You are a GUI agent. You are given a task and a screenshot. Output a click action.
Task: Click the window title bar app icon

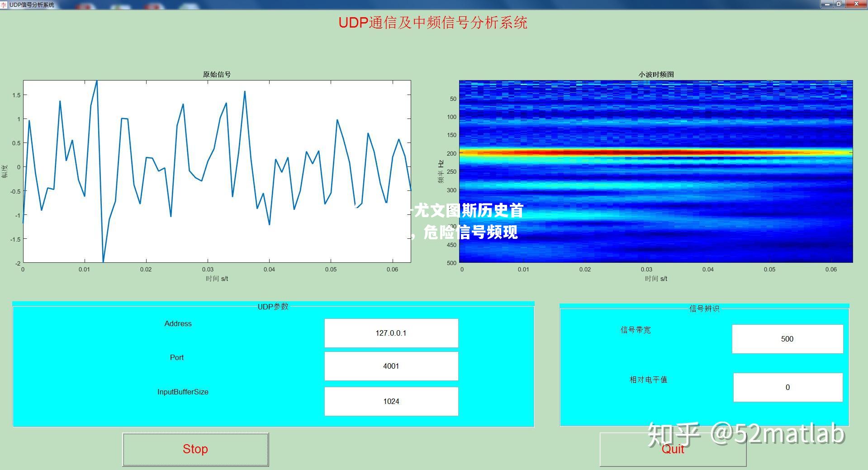click(4, 5)
